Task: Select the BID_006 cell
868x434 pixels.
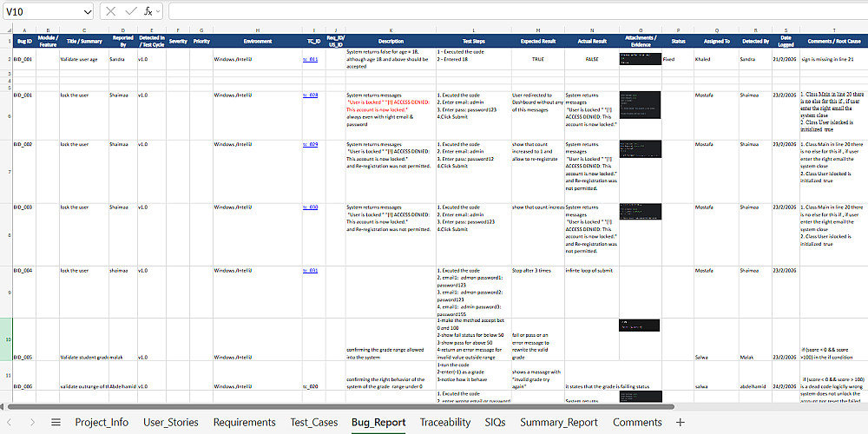Action: coord(24,376)
